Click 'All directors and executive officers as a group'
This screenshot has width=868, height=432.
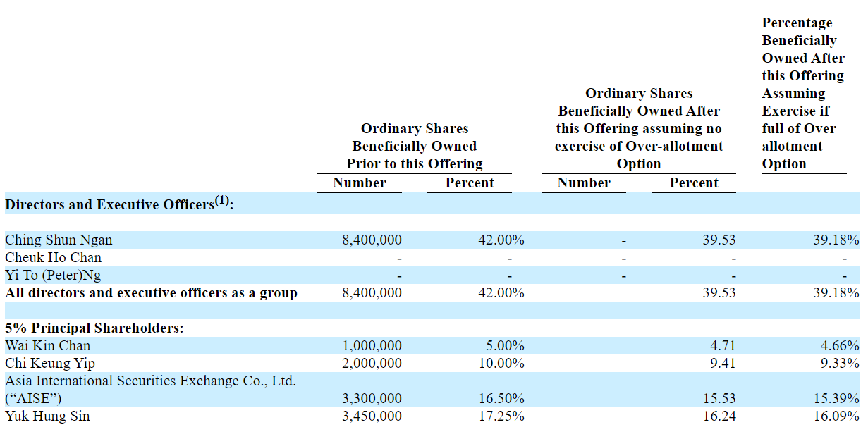[x=151, y=292]
